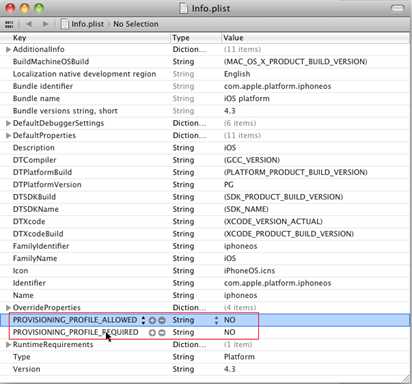The image size is (412, 384).
Task: Click the (GCC_VERSION) value
Action: 252,160
